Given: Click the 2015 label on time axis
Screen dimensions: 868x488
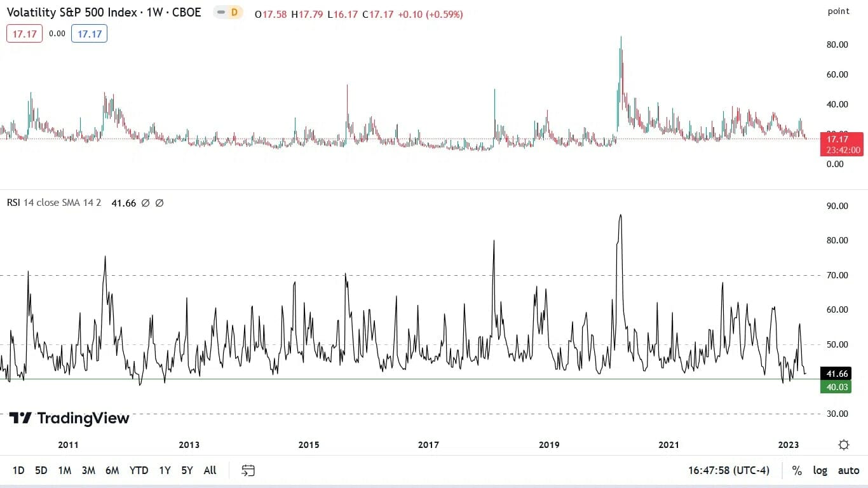Looking at the screenshot, I should [309, 445].
